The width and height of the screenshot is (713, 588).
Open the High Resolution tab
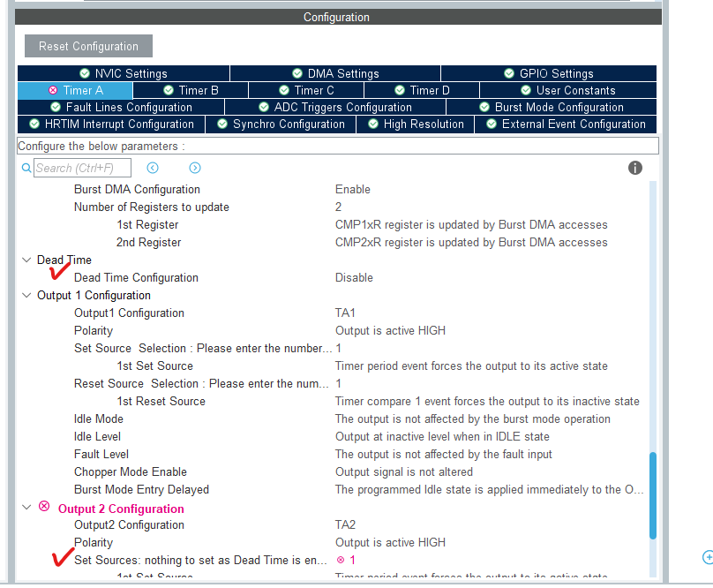(x=415, y=124)
